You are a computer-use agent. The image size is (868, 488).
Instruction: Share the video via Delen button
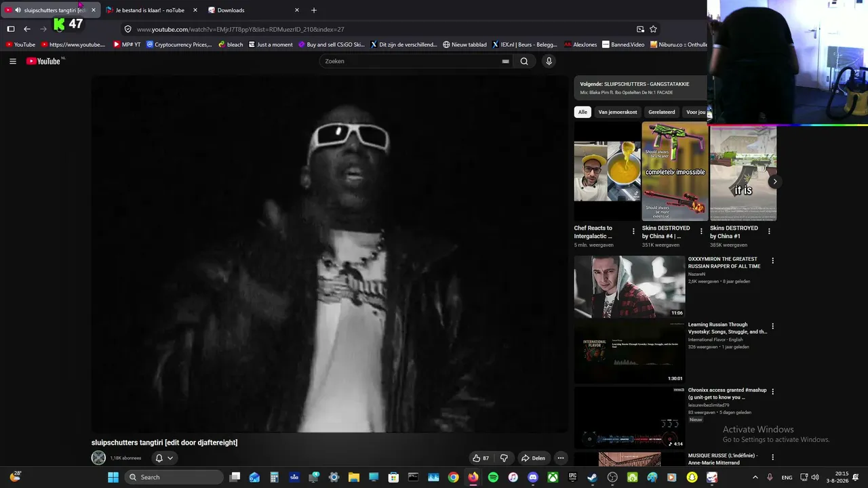[533, 458]
